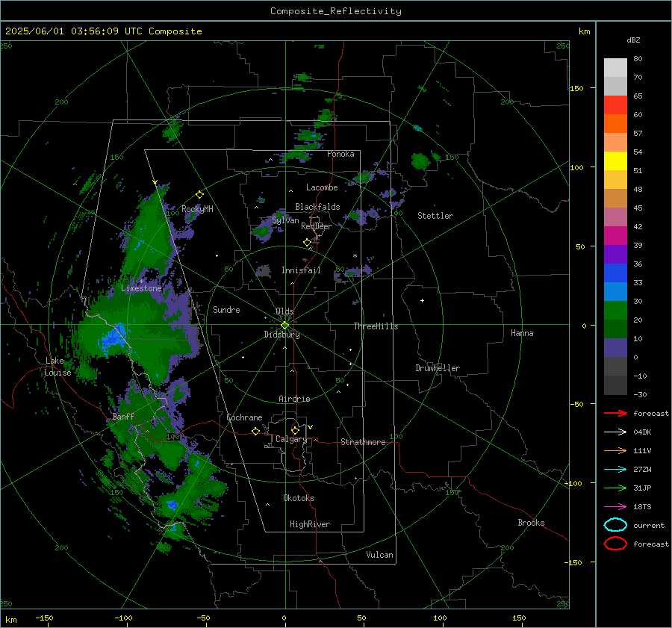Image resolution: width=672 pixels, height=628 pixels.
Task: Click the red forecast ellipse icon
Action: pos(615,544)
